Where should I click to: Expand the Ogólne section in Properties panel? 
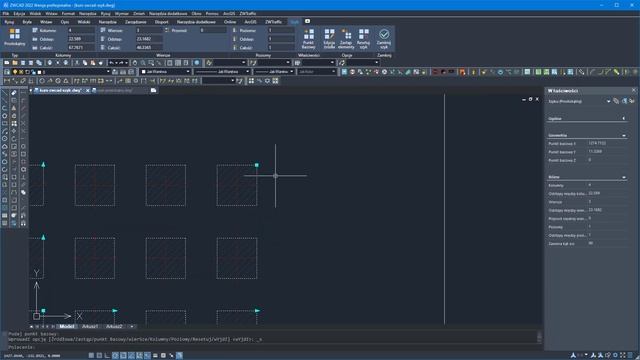623,118
